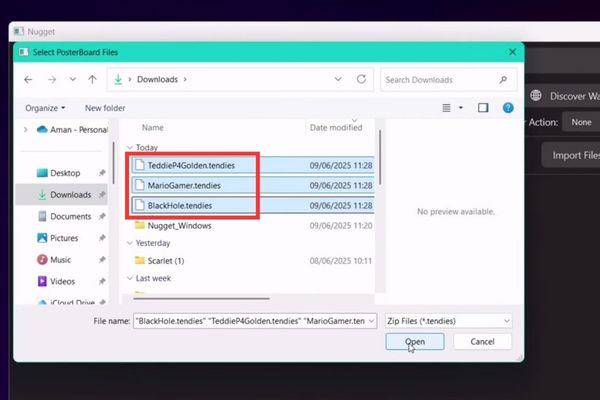Select the BlackHole.tendies file
The image size is (600, 400).
coord(179,205)
